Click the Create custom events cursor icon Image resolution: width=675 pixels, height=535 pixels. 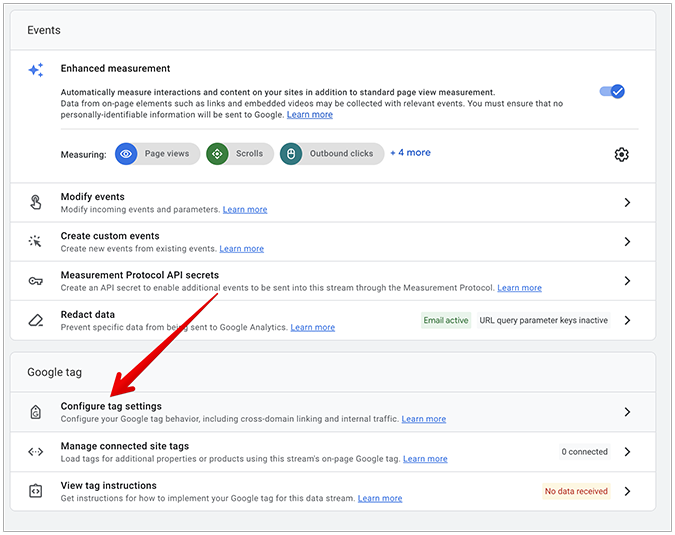35,241
